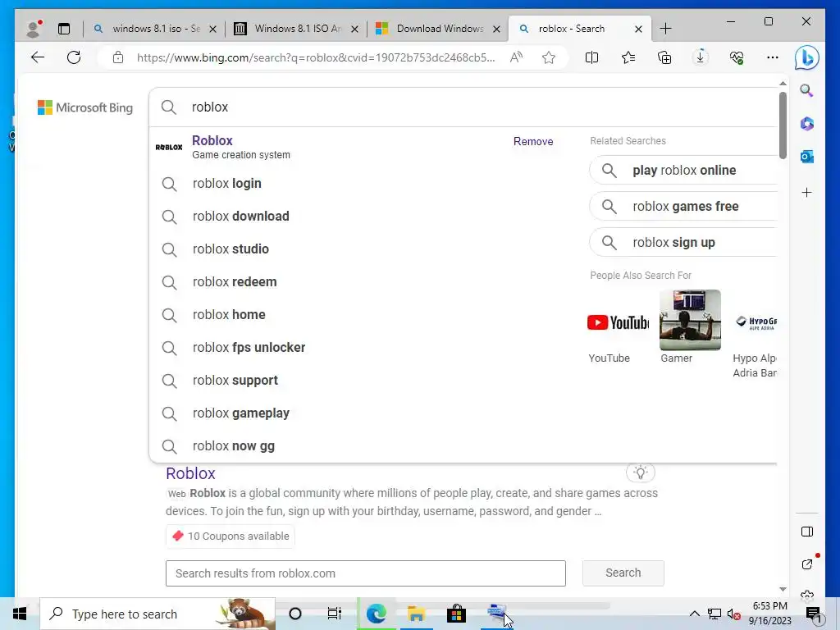The width and height of the screenshot is (840, 630).
Task: Click the address bar URL
Action: pos(316,57)
